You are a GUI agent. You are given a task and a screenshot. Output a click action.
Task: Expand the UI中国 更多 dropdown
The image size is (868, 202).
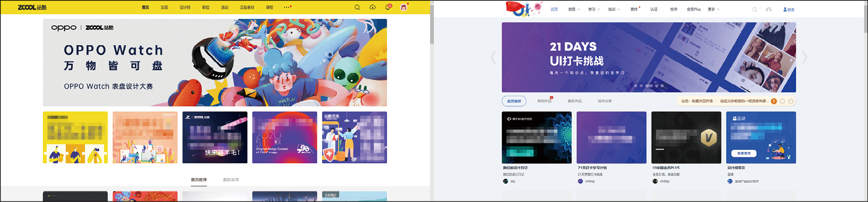pyautogui.click(x=714, y=9)
